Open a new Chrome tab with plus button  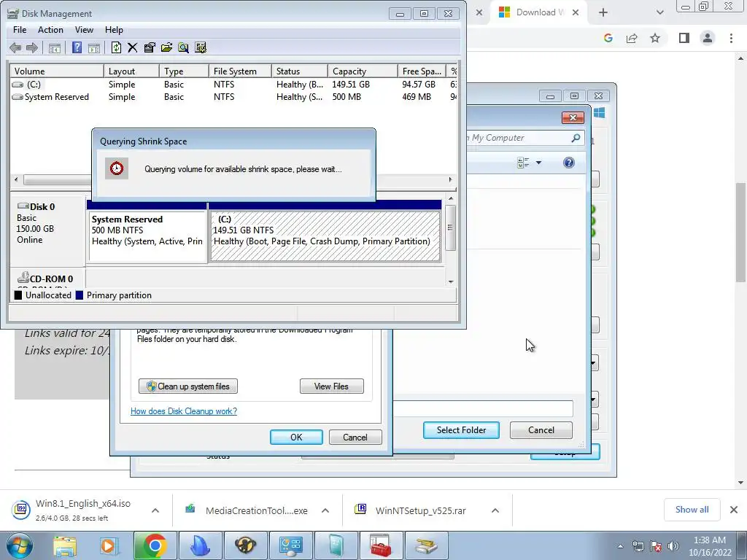(x=603, y=12)
